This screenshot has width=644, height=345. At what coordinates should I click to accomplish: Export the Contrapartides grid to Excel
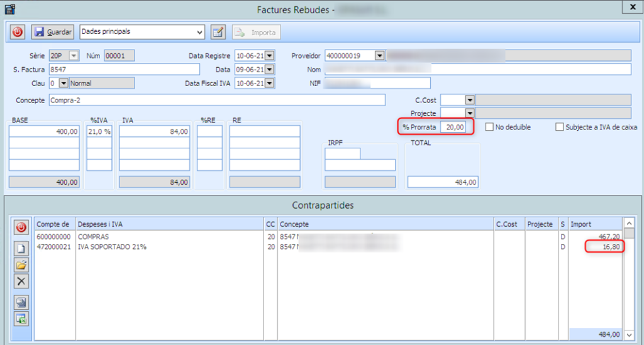pos(21,319)
